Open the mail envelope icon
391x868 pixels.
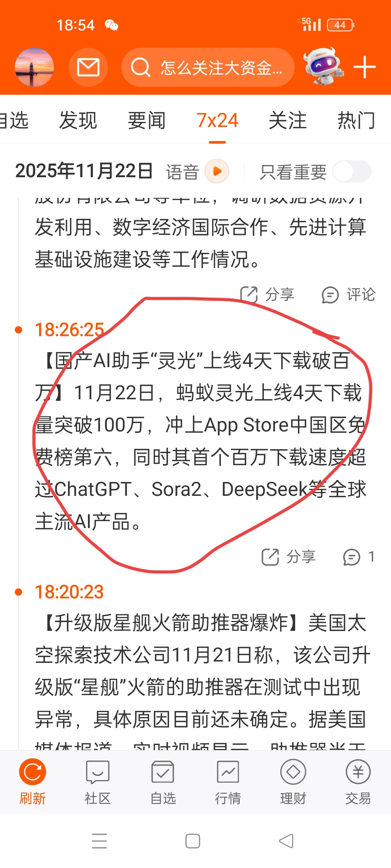[x=88, y=67]
